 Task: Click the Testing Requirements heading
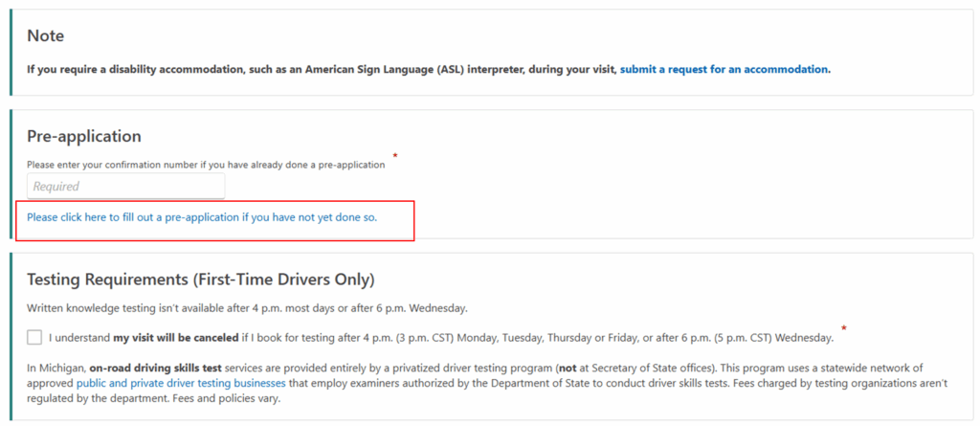[200, 280]
